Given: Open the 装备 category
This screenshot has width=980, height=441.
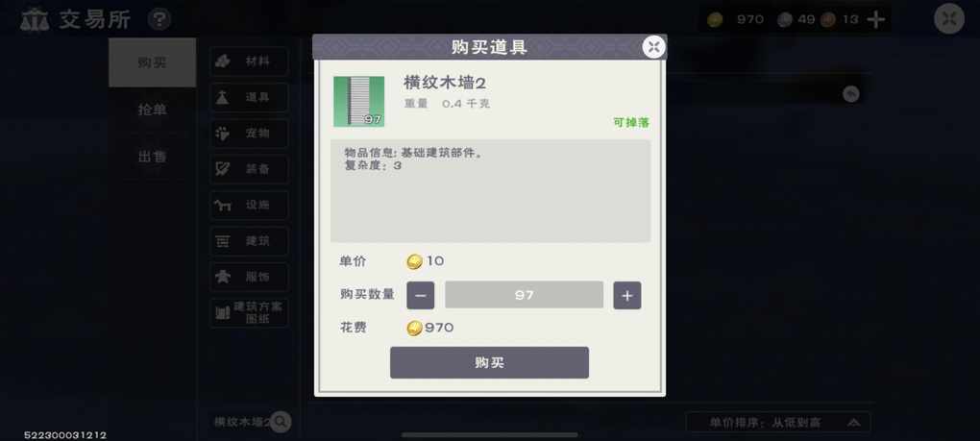Looking at the screenshot, I should tap(250, 169).
